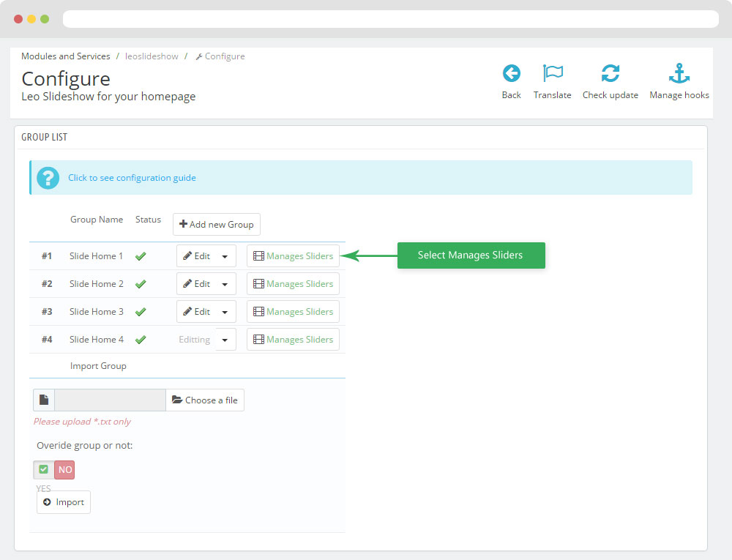This screenshot has height=560, width=732.
Task: Click the wrench icon beside Configure breadcrumb
Action: [x=199, y=56]
